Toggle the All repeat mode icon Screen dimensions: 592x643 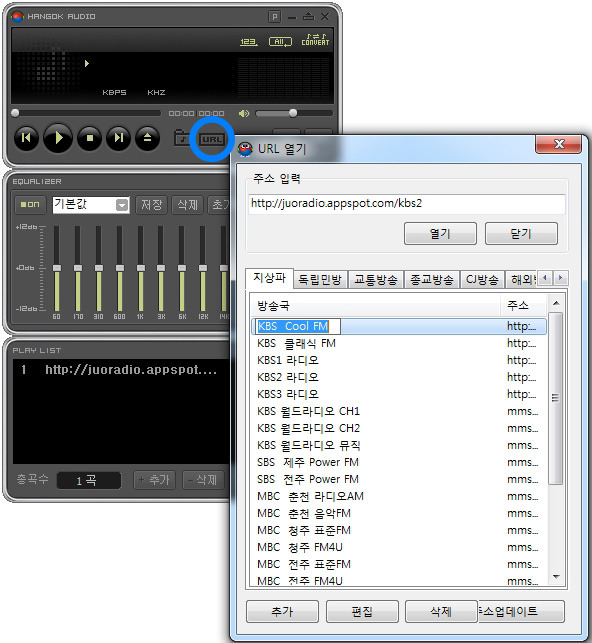coord(280,42)
